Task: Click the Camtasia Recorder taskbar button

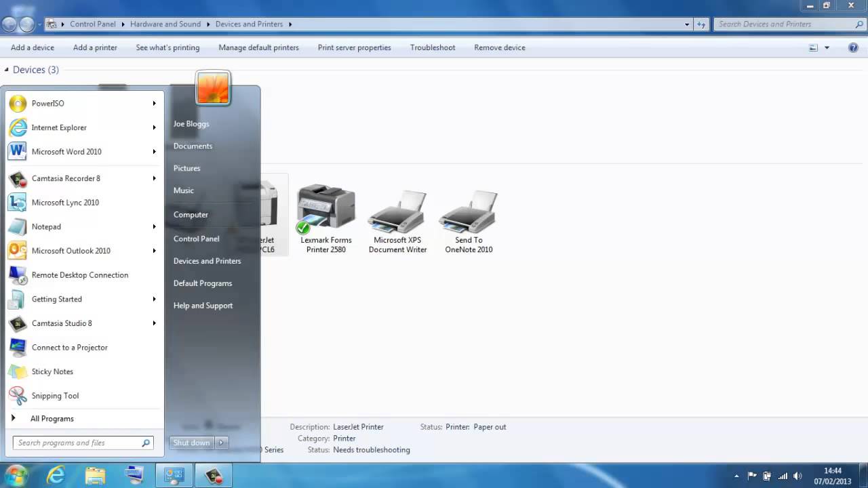Action: pyautogui.click(x=214, y=475)
